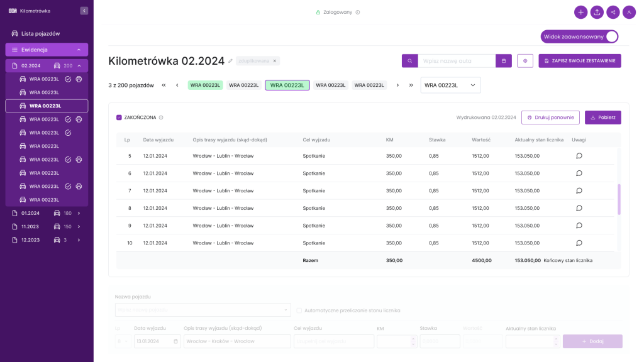
Task: Click the calendar icon next to car name search
Action: 503,61
